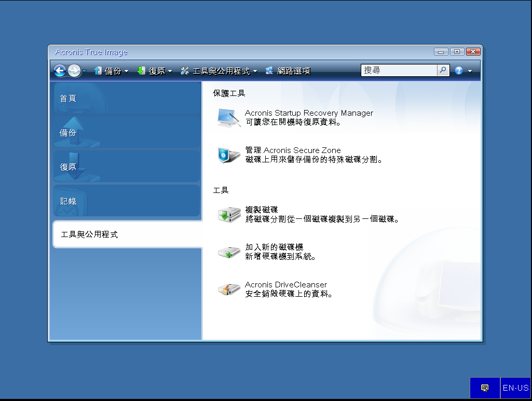The height and width of the screenshot is (401, 532).
Task: Click the Acronis DriveCleanser icon
Action: point(228,289)
